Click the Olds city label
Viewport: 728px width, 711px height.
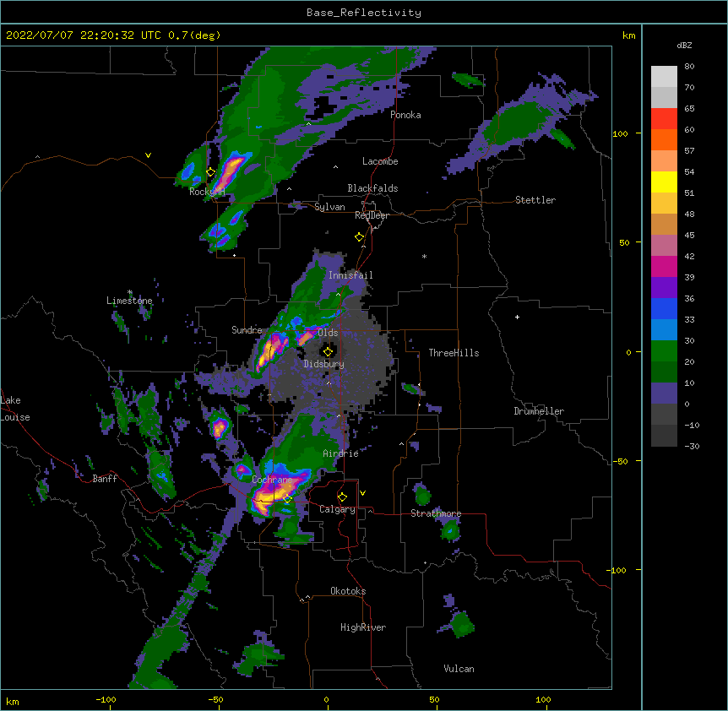coord(328,333)
